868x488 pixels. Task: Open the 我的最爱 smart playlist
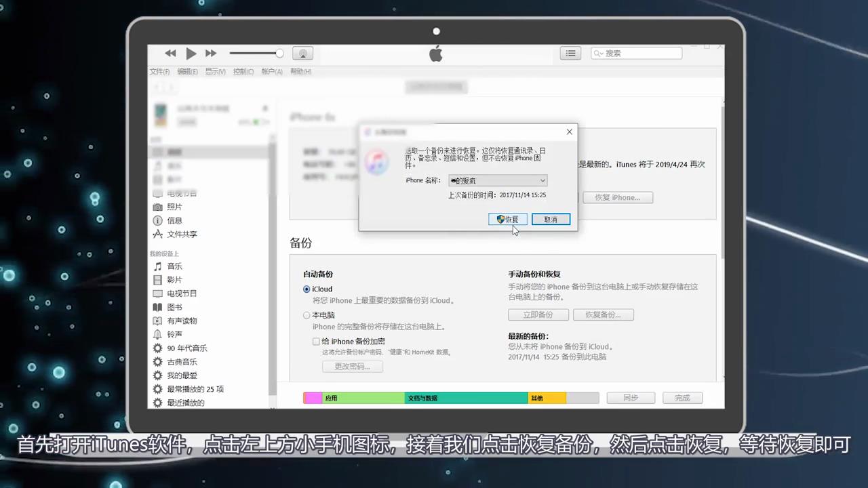[182, 375]
